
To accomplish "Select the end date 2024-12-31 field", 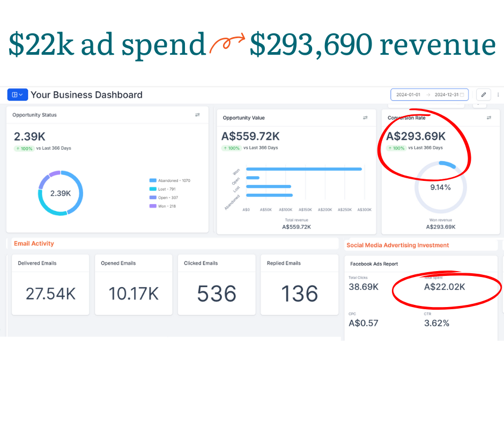I will [x=446, y=95].
